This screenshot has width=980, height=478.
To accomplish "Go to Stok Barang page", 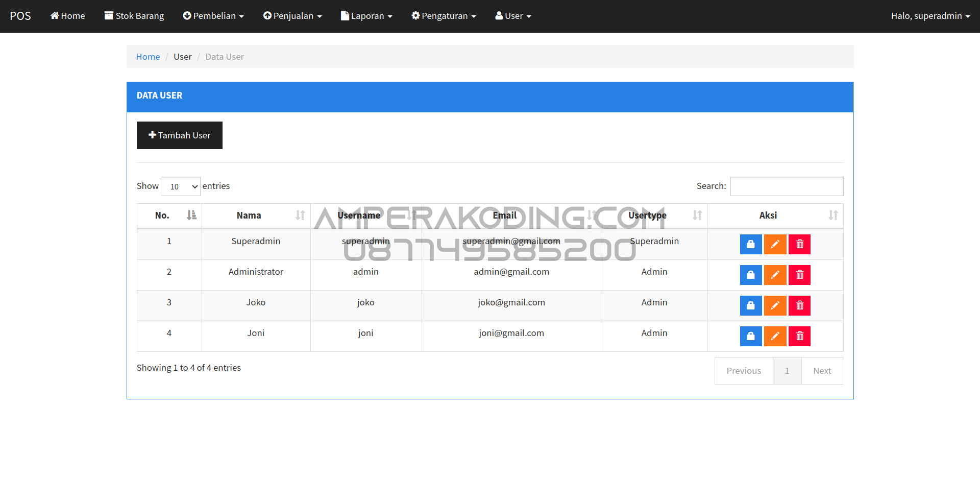I will 134,16.
